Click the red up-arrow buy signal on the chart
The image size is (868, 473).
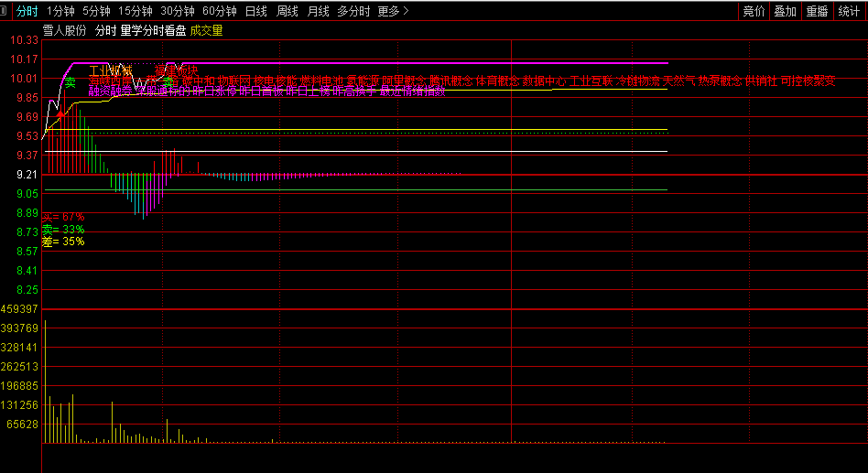coord(60,115)
